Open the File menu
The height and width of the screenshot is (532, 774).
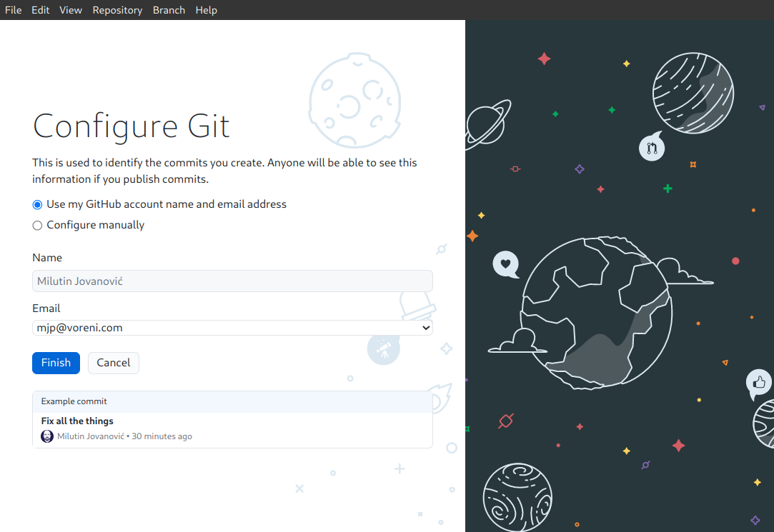click(x=14, y=10)
